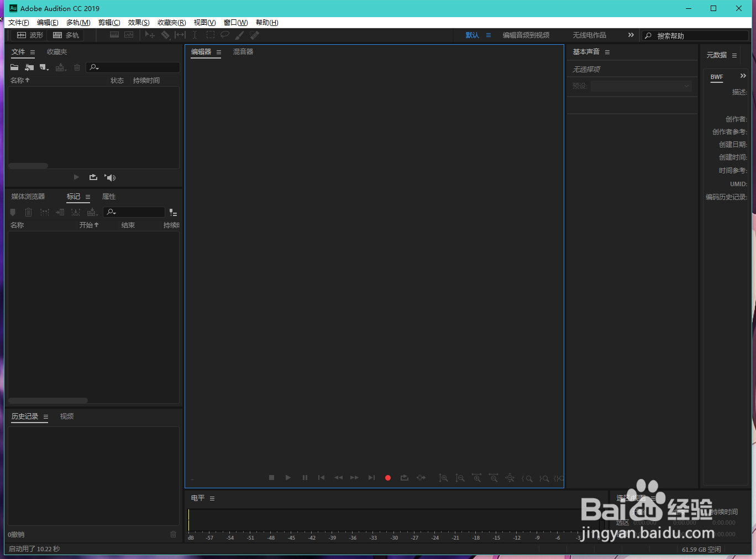
Task: Toggle skip selection button beside loop
Action: [x=421, y=478]
